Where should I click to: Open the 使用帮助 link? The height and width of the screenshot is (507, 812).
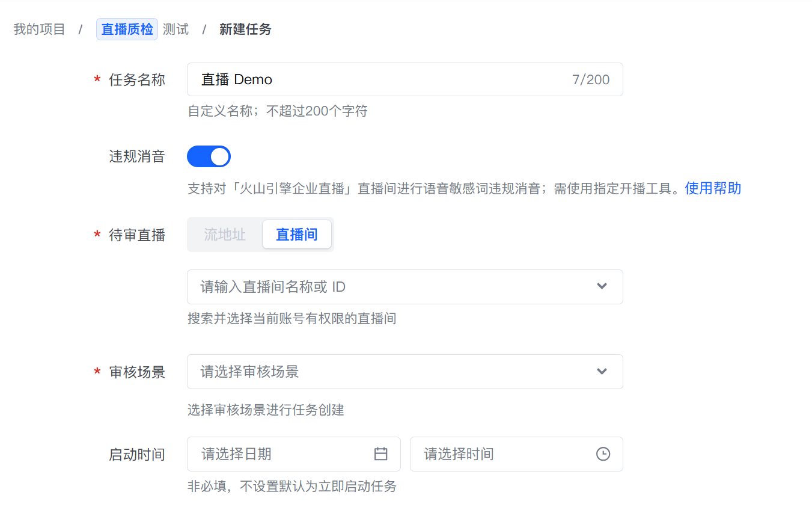pos(713,188)
